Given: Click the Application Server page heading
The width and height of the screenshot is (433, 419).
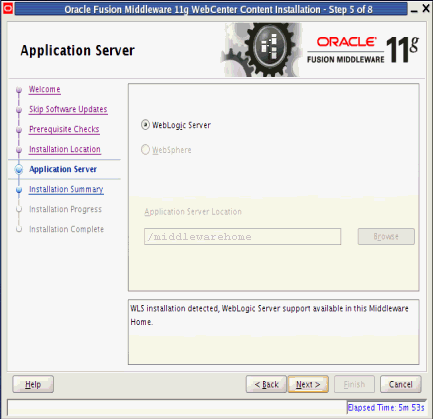Looking at the screenshot, I should point(77,50).
